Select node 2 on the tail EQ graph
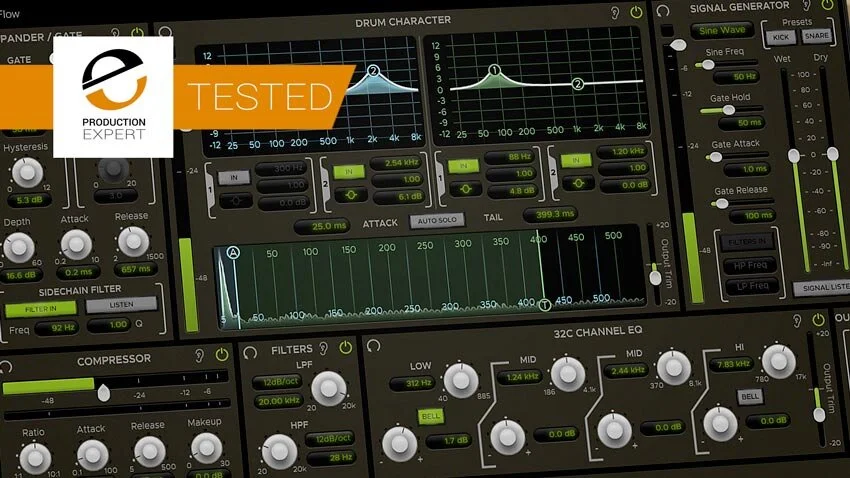This screenshot has width=850, height=478. click(x=578, y=83)
